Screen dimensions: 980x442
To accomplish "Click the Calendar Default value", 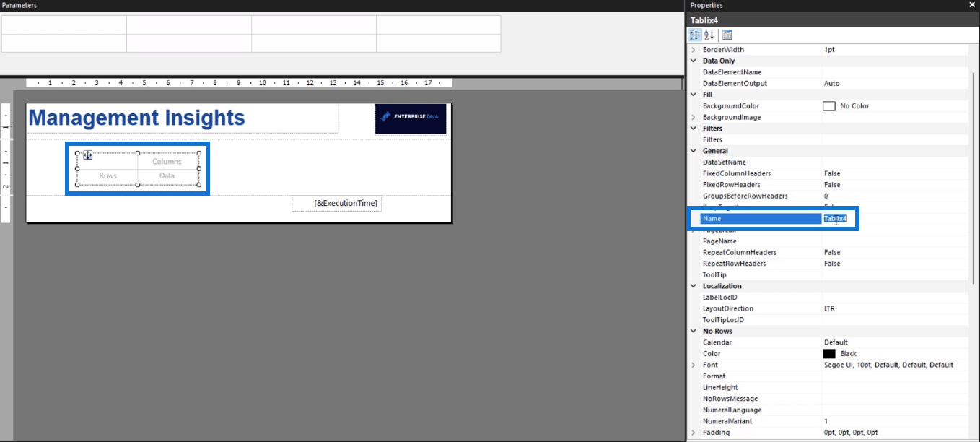I will 836,342.
